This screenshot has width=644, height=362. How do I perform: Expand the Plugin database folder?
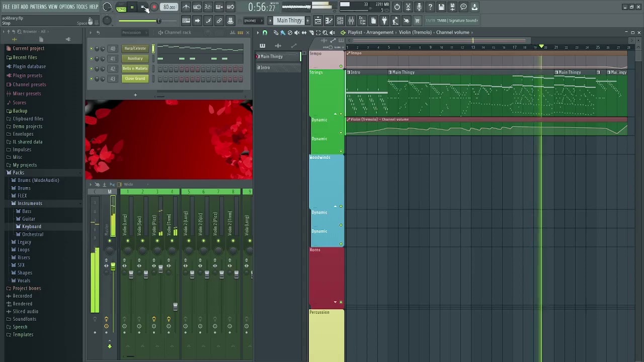pyautogui.click(x=29, y=66)
